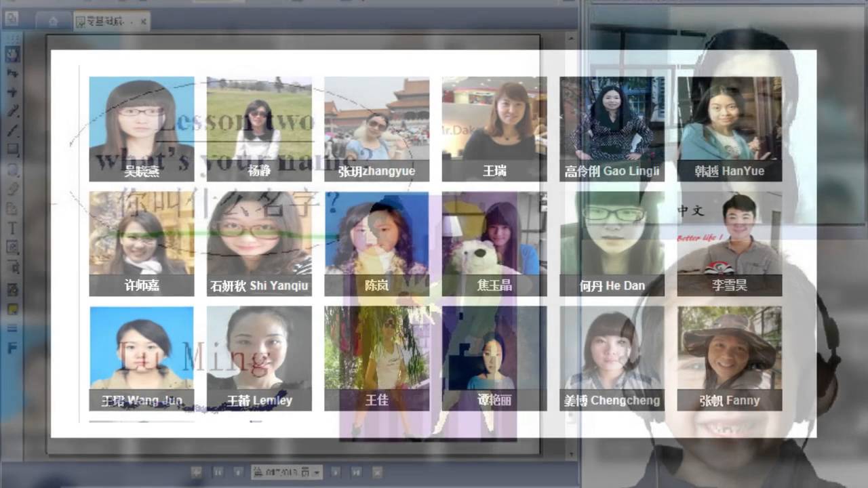This screenshot has height=488, width=868.
Task: Click the rightmost icon in bottom page bar
Action: 378,471
